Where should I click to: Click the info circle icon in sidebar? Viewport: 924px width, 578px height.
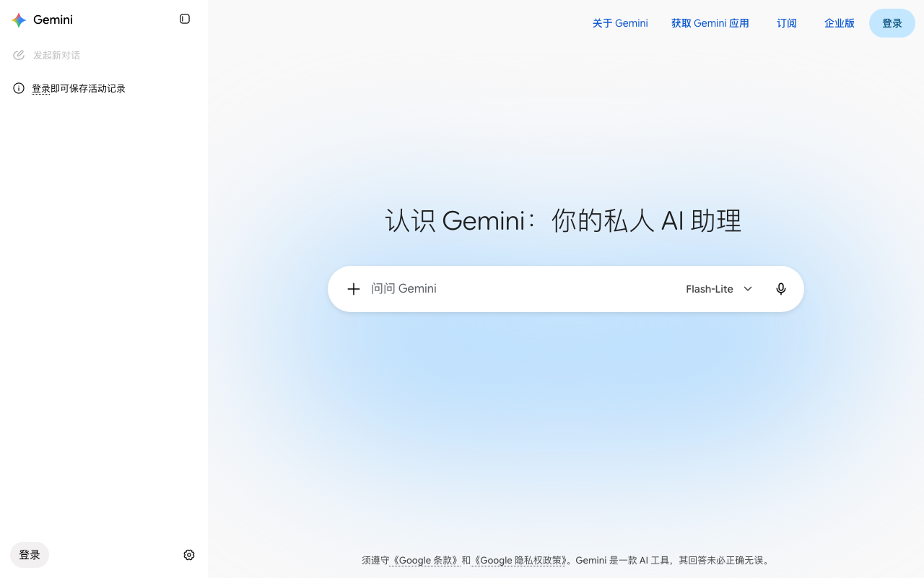coord(19,88)
